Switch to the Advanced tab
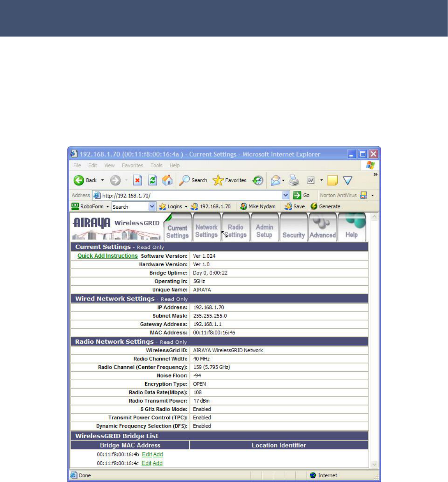448x482 pixels. 322,228
